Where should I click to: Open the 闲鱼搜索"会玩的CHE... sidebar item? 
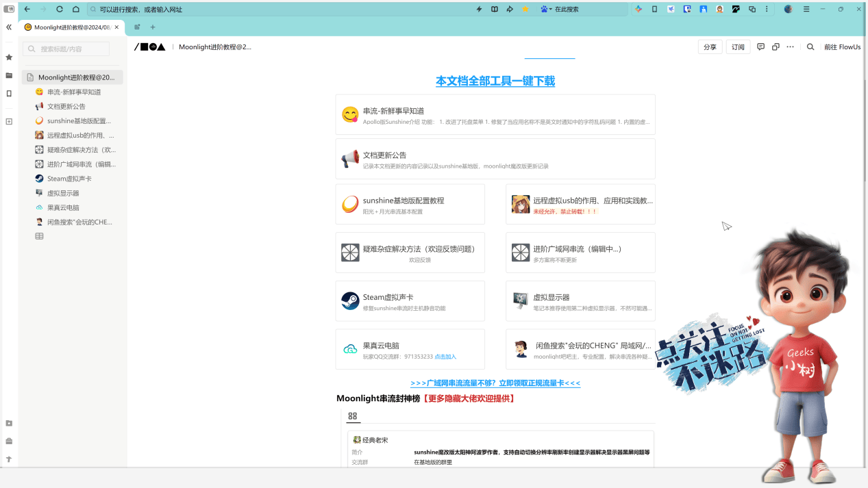tap(79, 222)
